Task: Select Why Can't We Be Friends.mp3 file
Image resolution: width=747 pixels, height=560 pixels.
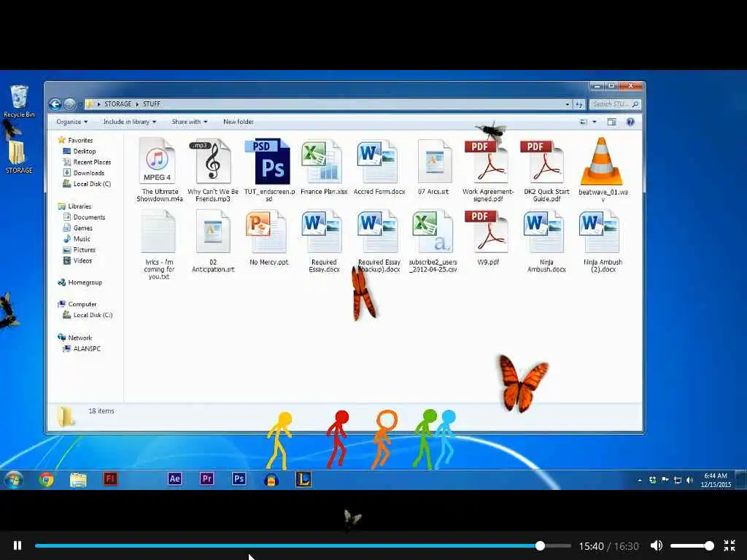Action: 212,161
